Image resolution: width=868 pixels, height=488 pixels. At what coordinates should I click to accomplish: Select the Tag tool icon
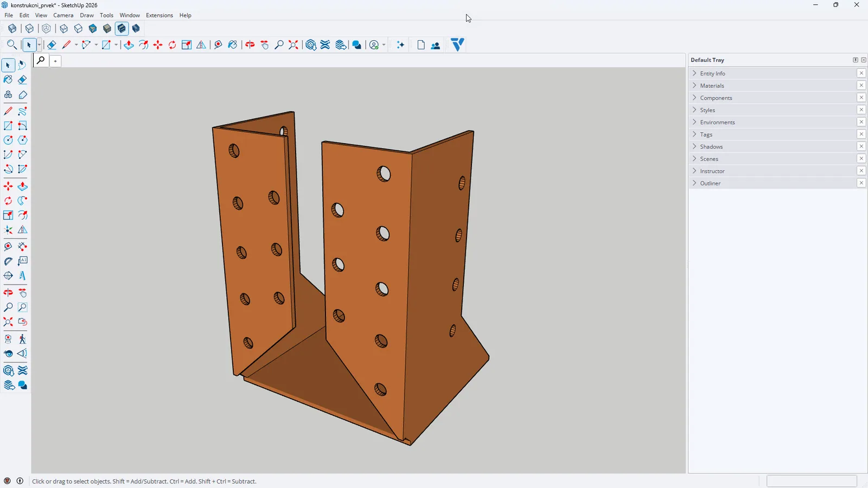(x=22, y=95)
